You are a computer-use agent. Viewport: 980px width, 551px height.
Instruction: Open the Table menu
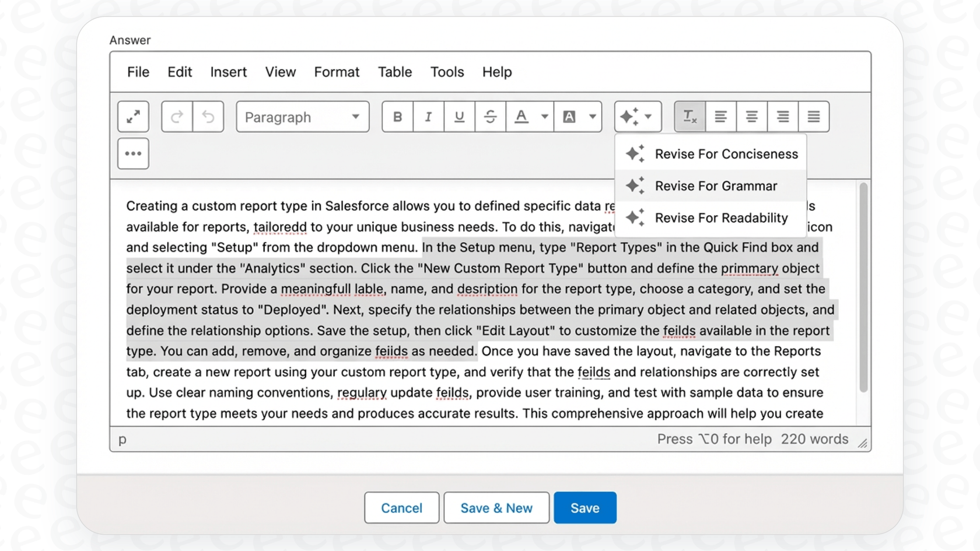394,72
